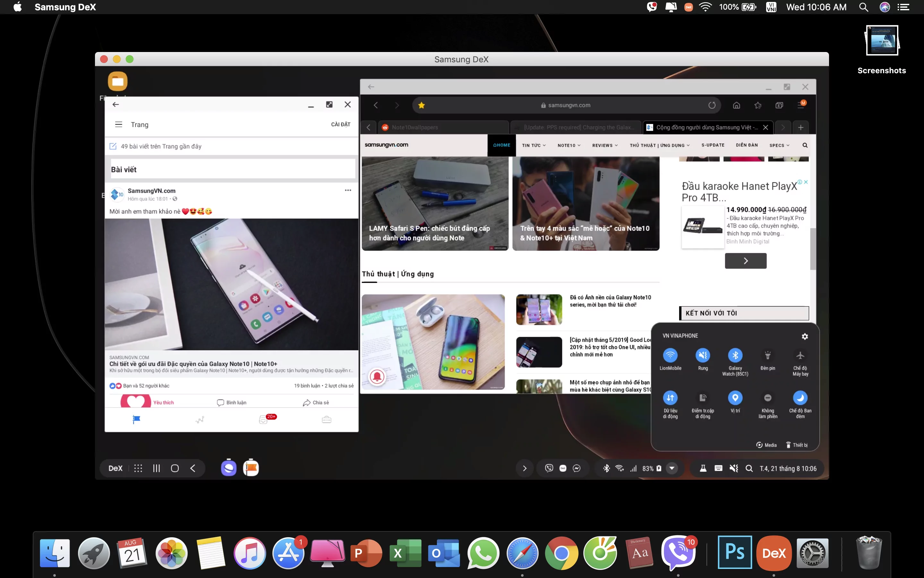Open the DeX apps grid icon
924x578 pixels.
[x=138, y=468]
